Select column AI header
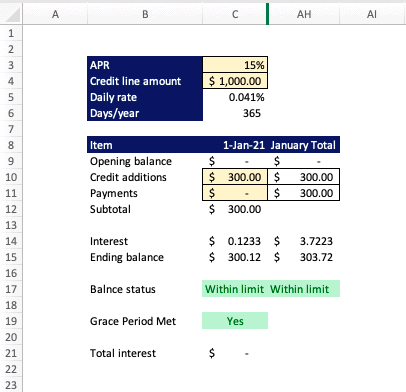Screen dimensions: 406x392 tap(372, 14)
